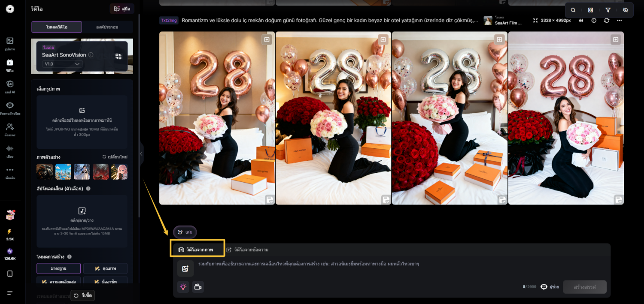
Task: Click the รีเซ็ต reset button
Action: pos(82,295)
